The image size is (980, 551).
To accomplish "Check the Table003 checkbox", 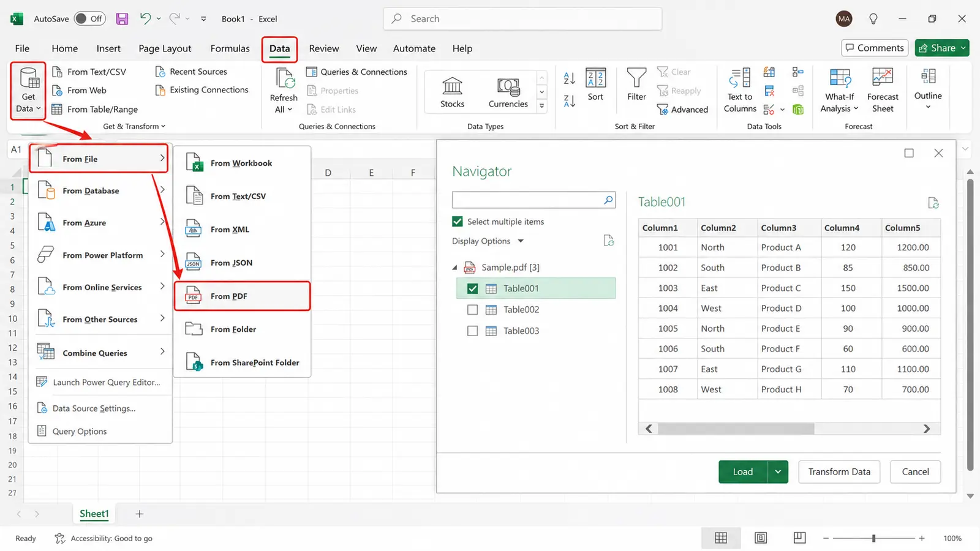I will pos(472,331).
